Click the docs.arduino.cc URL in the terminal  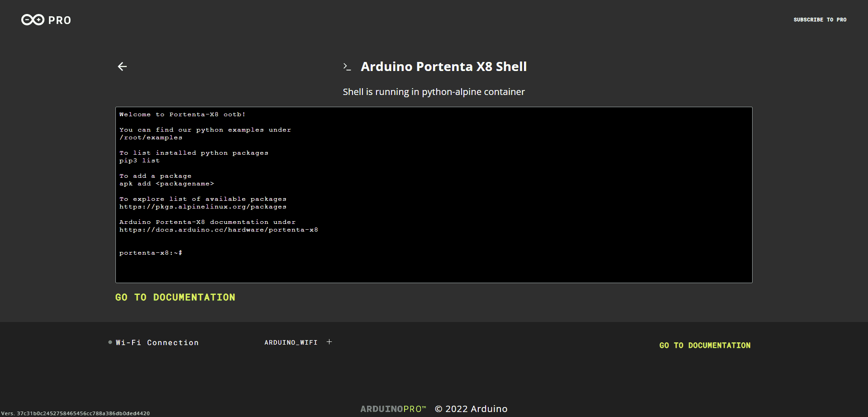pyautogui.click(x=219, y=230)
